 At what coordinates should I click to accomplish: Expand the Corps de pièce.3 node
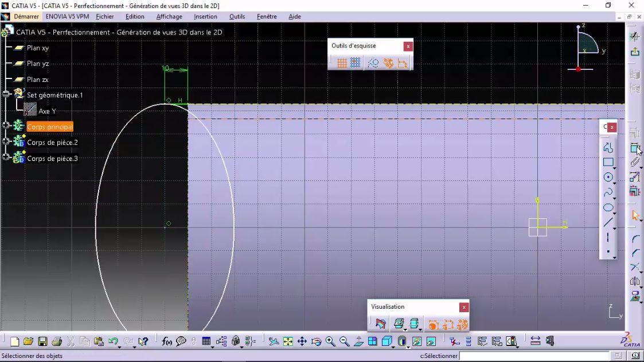pos(6,157)
